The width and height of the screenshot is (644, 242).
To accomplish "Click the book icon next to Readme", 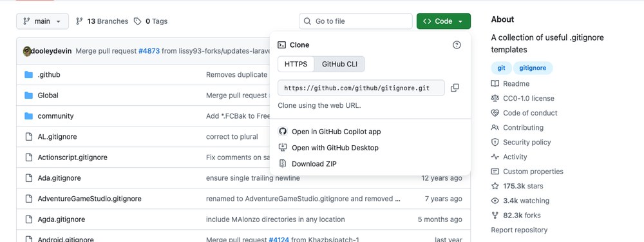I will (495, 83).
